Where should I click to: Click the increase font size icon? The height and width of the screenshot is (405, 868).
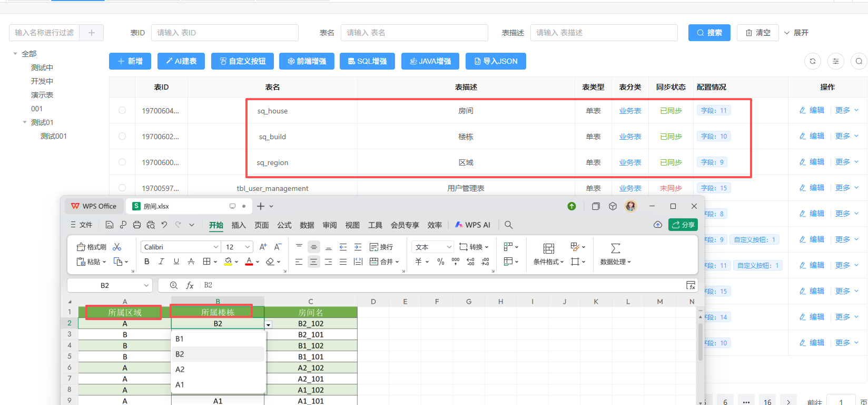point(263,247)
